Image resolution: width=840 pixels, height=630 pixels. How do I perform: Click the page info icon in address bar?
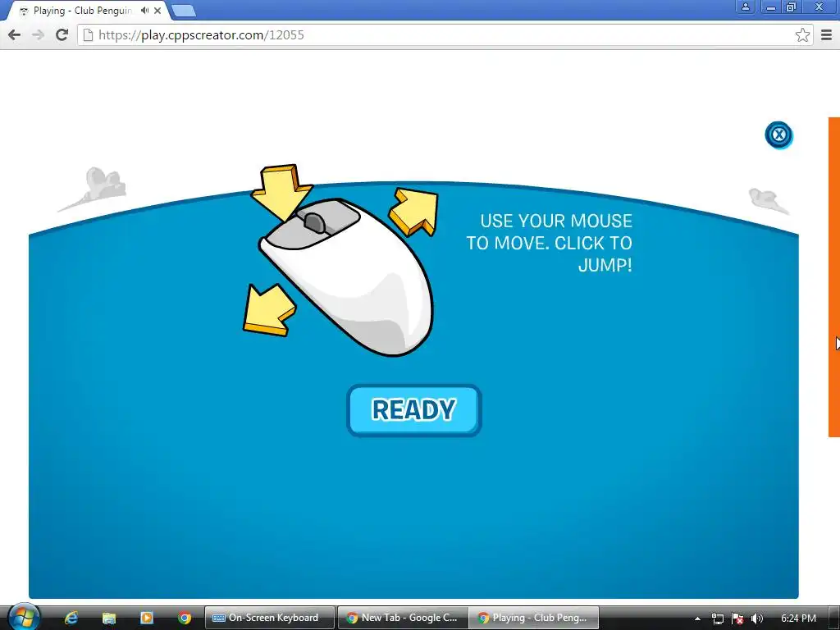click(x=89, y=34)
